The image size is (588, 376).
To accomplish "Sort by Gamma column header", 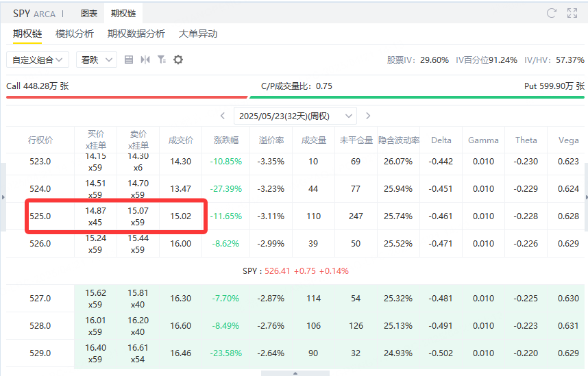I will pos(483,140).
